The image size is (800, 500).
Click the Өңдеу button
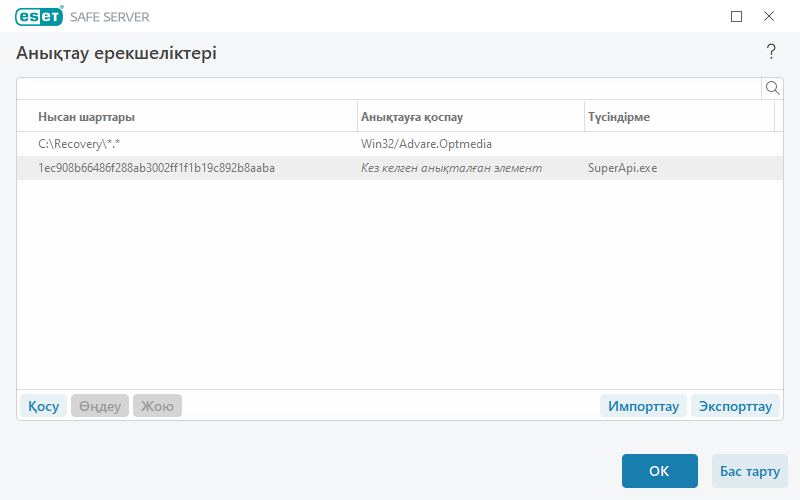click(x=100, y=406)
